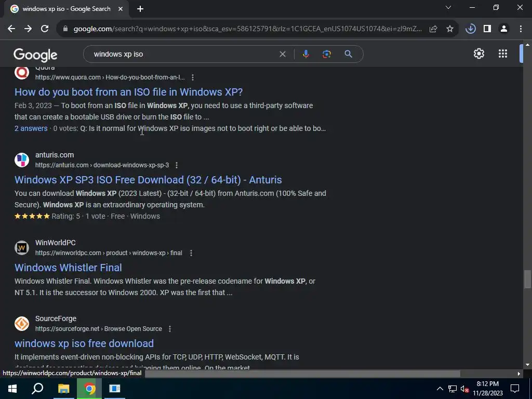The width and height of the screenshot is (532, 399).
Task: Open Chrome three-dot menu
Action: (x=521, y=29)
